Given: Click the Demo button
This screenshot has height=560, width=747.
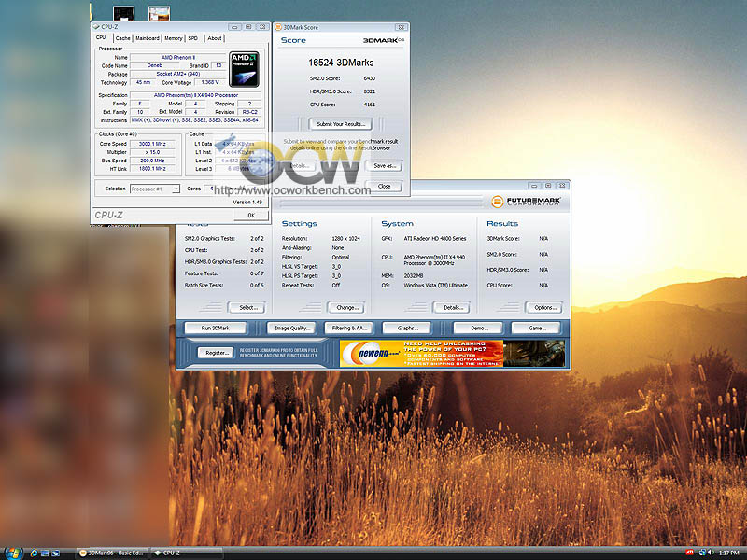Looking at the screenshot, I should [x=478, y=329].
